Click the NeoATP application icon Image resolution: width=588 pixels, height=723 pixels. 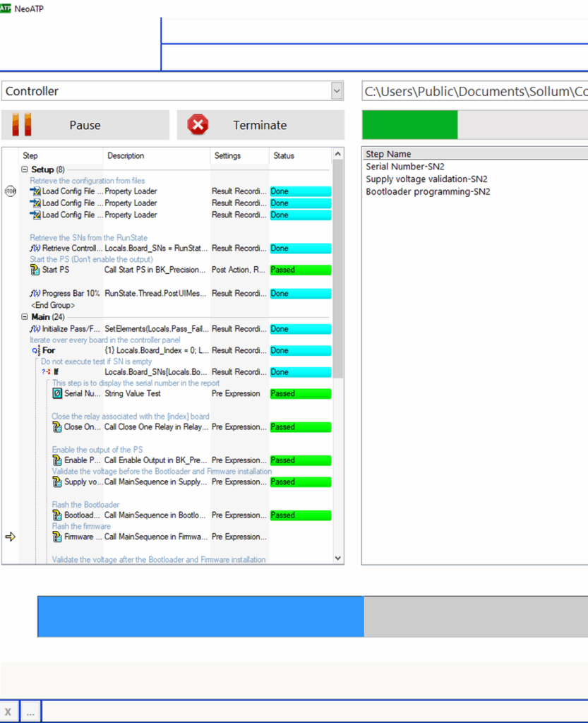[5, 8]
